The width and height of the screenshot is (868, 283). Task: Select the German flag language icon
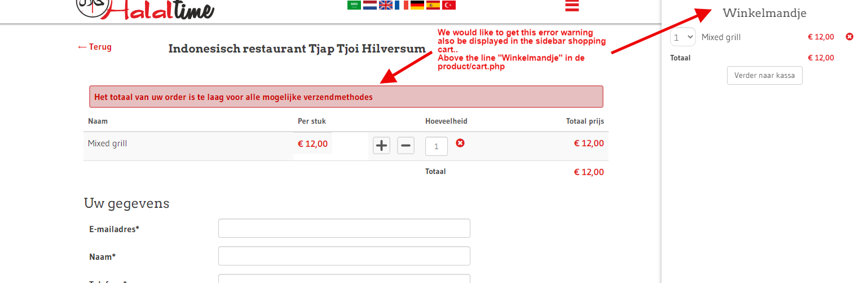tap(417, 5)
